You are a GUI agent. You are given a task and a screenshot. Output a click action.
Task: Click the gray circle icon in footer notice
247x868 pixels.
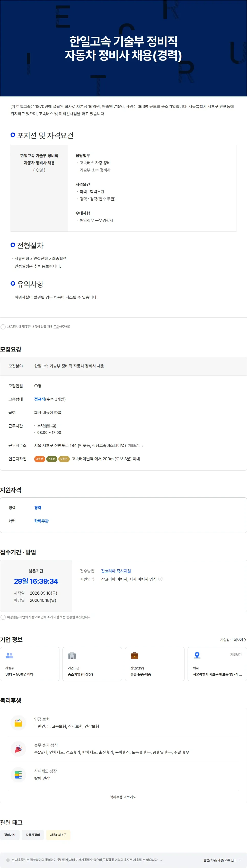(8, 860)
